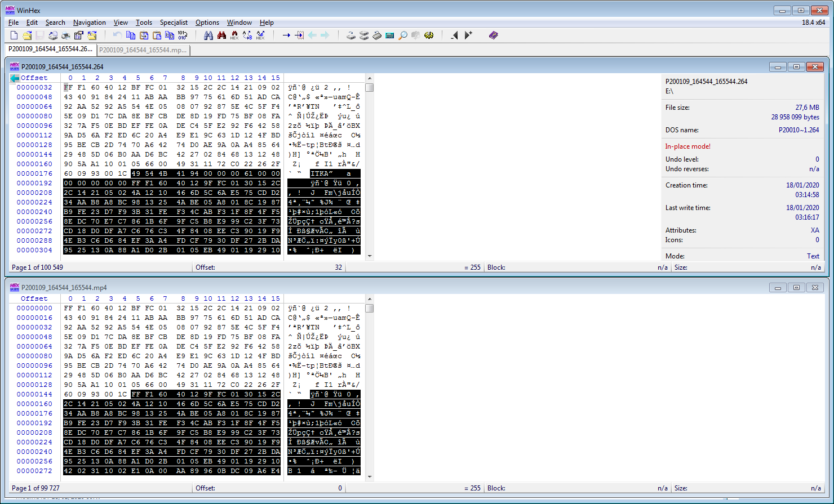Screen dimensions: 834x504
Task: Open the Navigation menu
Action: pos(90,23)
